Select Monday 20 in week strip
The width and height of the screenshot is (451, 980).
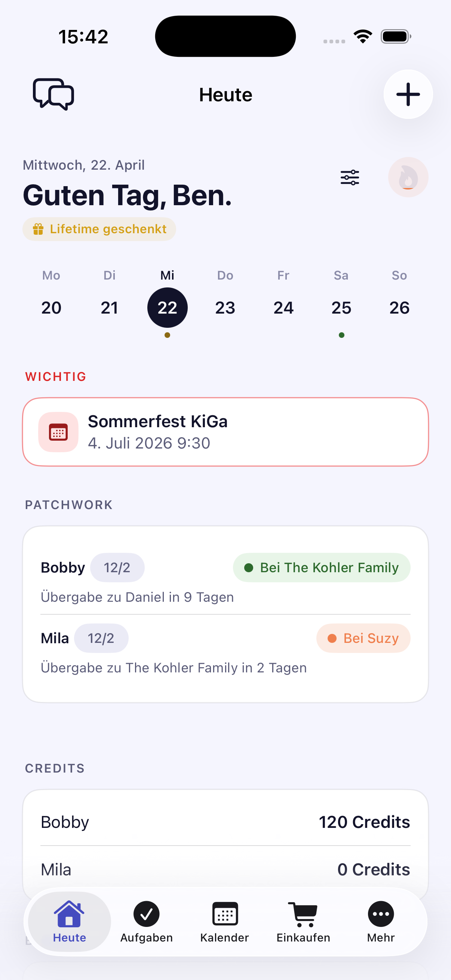[x=51, y=307]
